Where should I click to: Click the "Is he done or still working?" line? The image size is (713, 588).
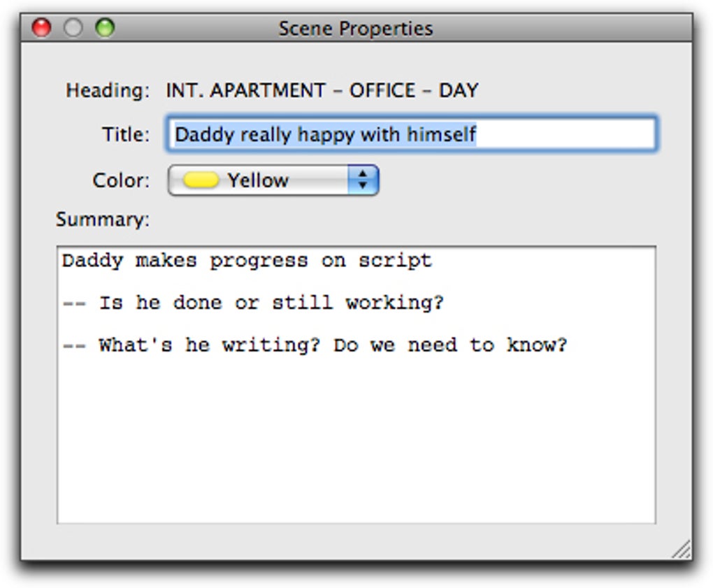click(271, 303)
